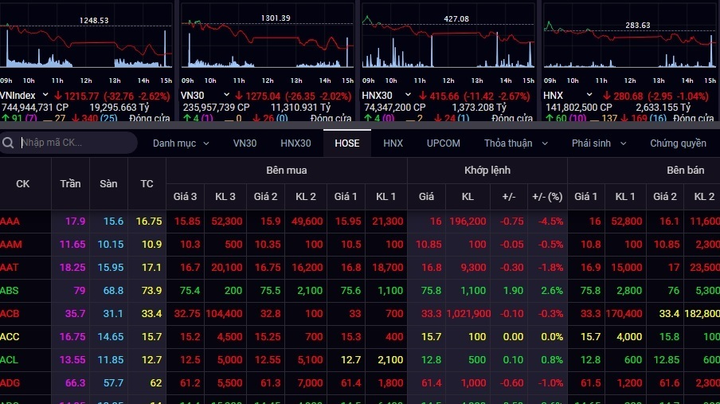Open the ACB stock ticker
The height and width of the screenshot is (404, 720).
10,313
